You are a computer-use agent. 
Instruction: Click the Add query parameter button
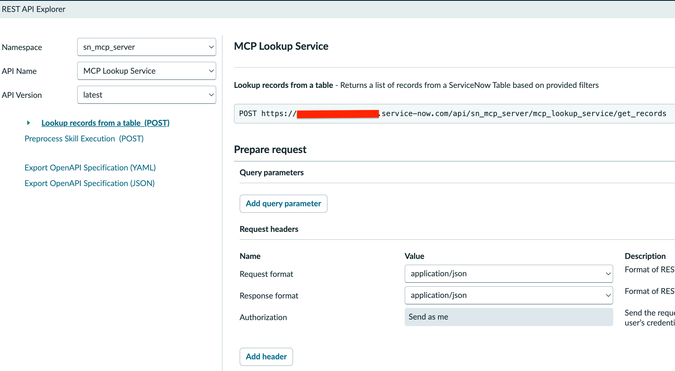[283, 204]
